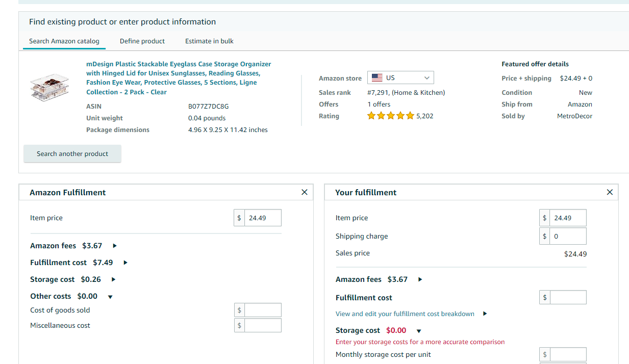Switch to the Search Amazon catalog tab
This screenshot has width=629, height=364.
[64, 41]
